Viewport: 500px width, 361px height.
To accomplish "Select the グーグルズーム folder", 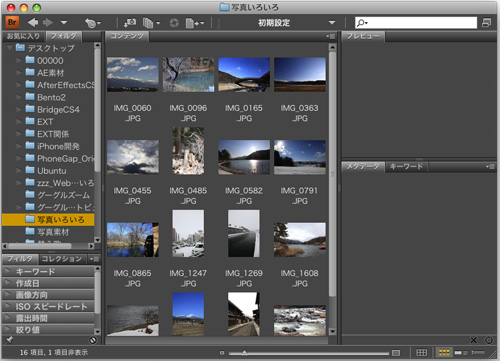I will click(x=63, y=195).
